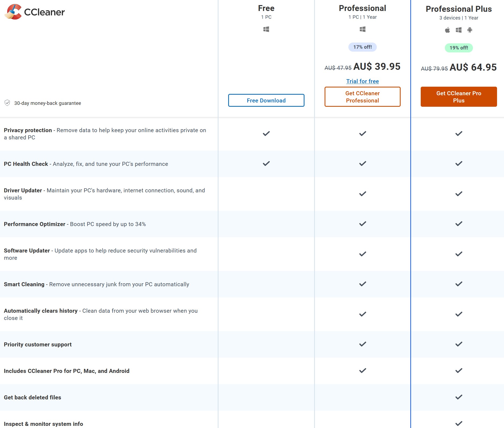This screenshot has height=428, width=504.
Task: Click the Windows icon under Professional Plus
Action: pyautogui.click(x=458, y=30)
